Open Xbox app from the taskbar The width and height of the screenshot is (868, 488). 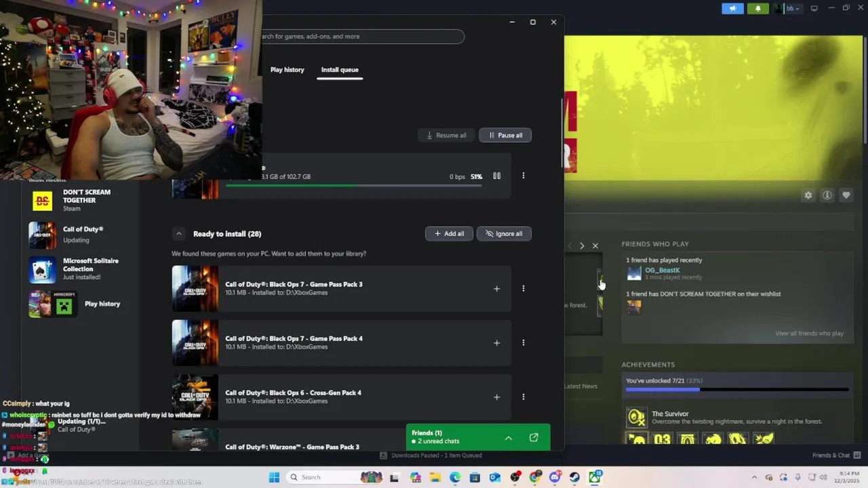click(x=595, y=477)
